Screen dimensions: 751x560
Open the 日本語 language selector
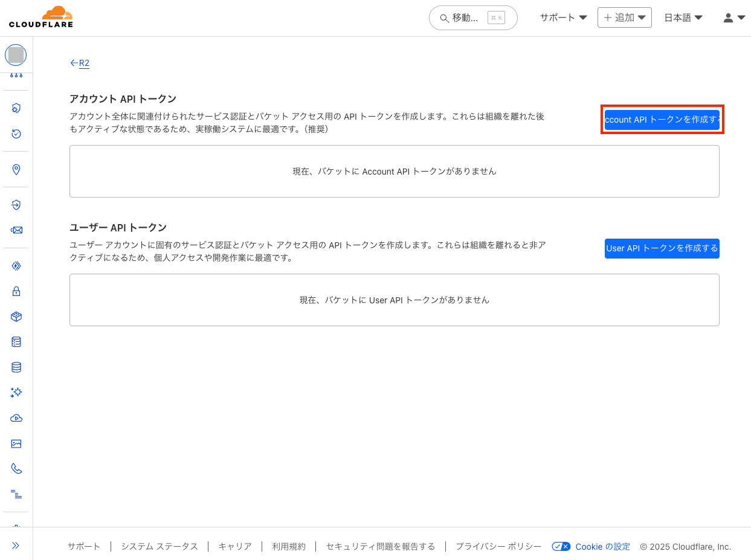pos(682,18)
